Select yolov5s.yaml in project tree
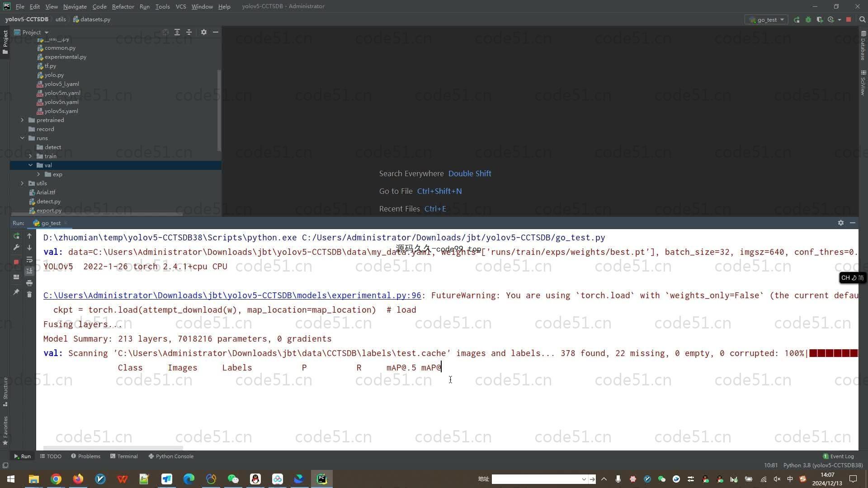Image resolution: width=868 pixels, height=488 pixels. pyautogui.click(x=61, y=111)
